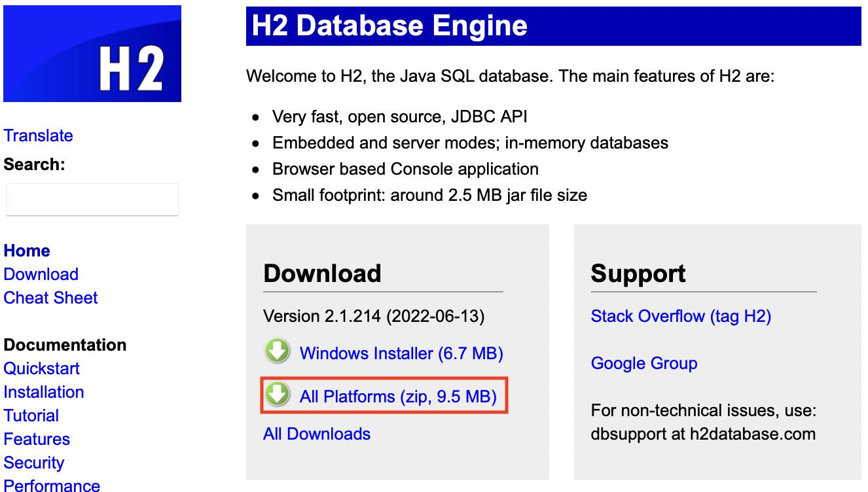Download All Platforms (zip, 9.5 MB)

398,396
